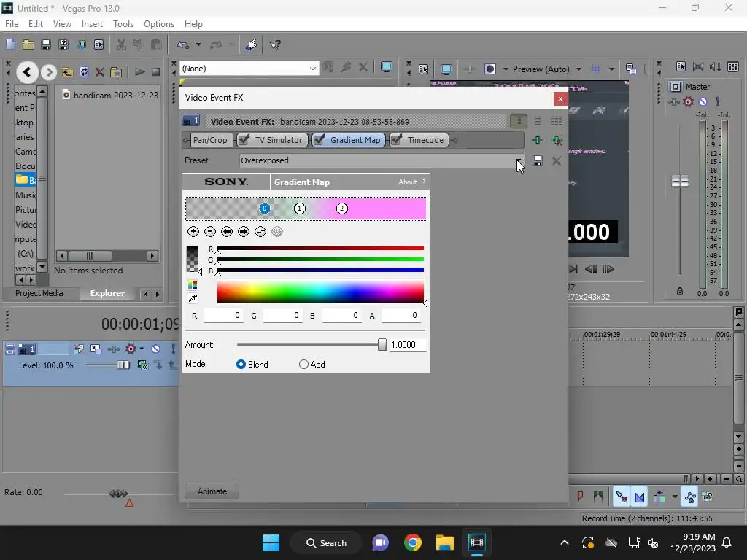Click the Explorer back arrow button
Viewport: 747px width, 560px height.
coord(27,72)
